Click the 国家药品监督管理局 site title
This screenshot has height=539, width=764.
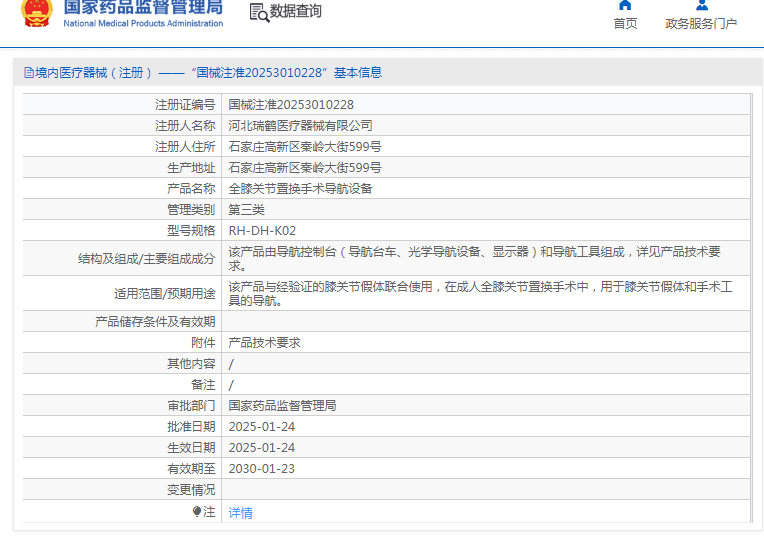pyautogui.click(x=143, y=7)
